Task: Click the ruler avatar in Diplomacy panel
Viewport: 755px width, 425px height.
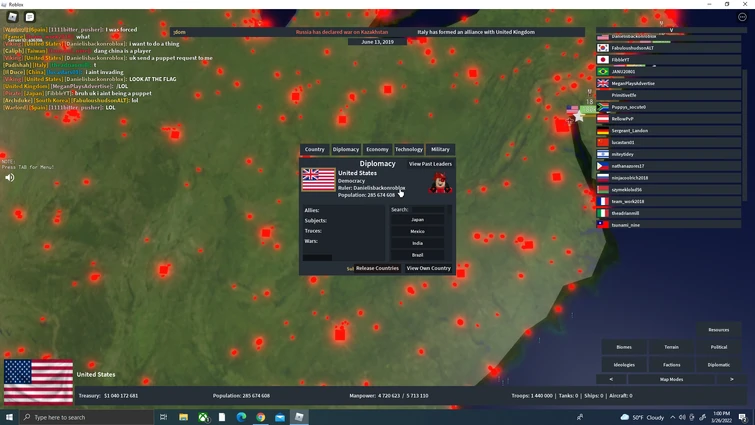Action: pos(440,183)
